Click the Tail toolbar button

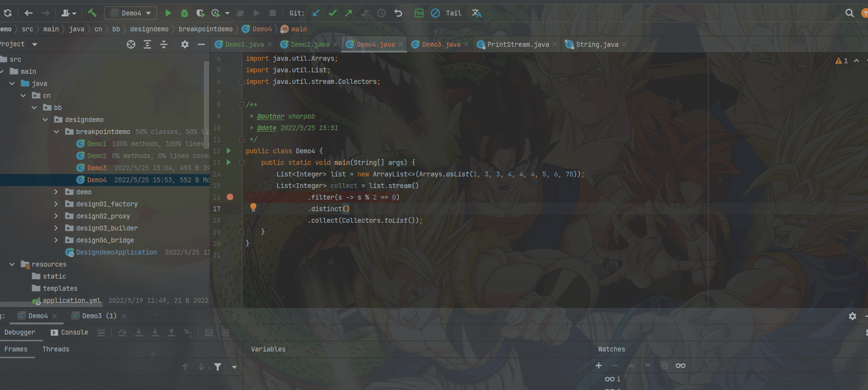click(x=453, y=13)
